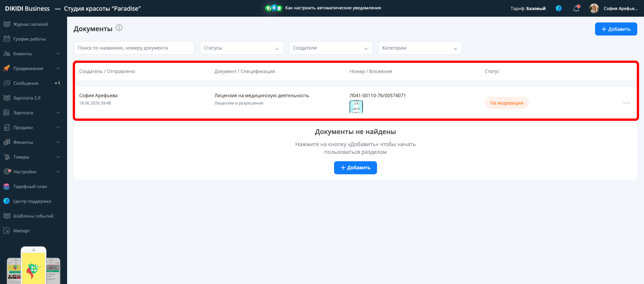
Task: Click the Центр поддержки question icon
Action: pyautogui.click(x=6, y=201)
